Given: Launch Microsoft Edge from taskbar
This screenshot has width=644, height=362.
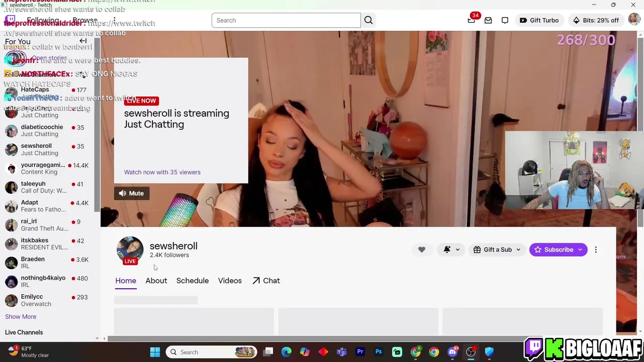Looking at the screenshot, I should click(x=286, y=352).
